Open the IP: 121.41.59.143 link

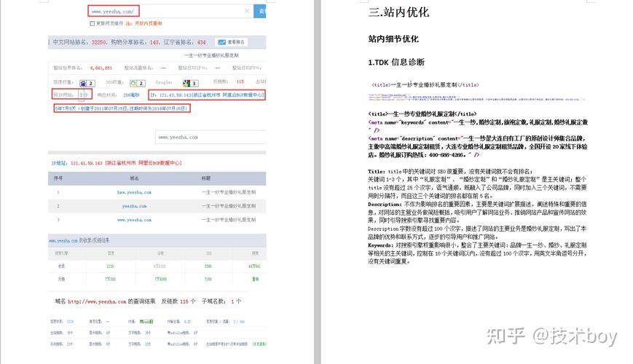[x=207, y=95]
